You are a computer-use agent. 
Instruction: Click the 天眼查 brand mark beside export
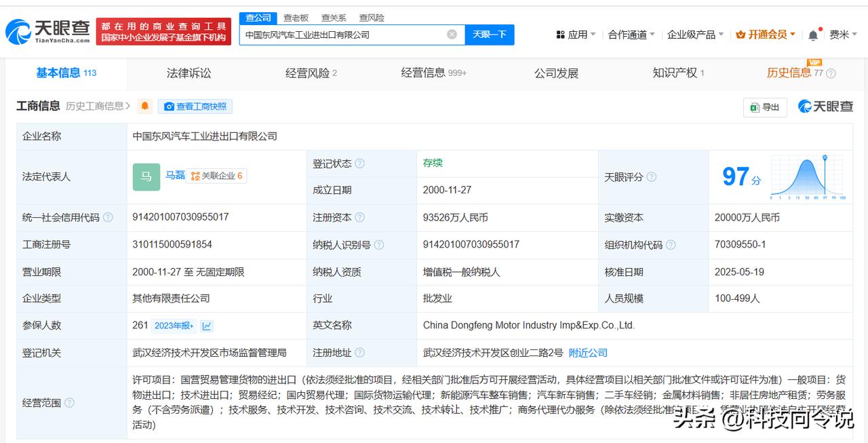[x=825, y=107]
